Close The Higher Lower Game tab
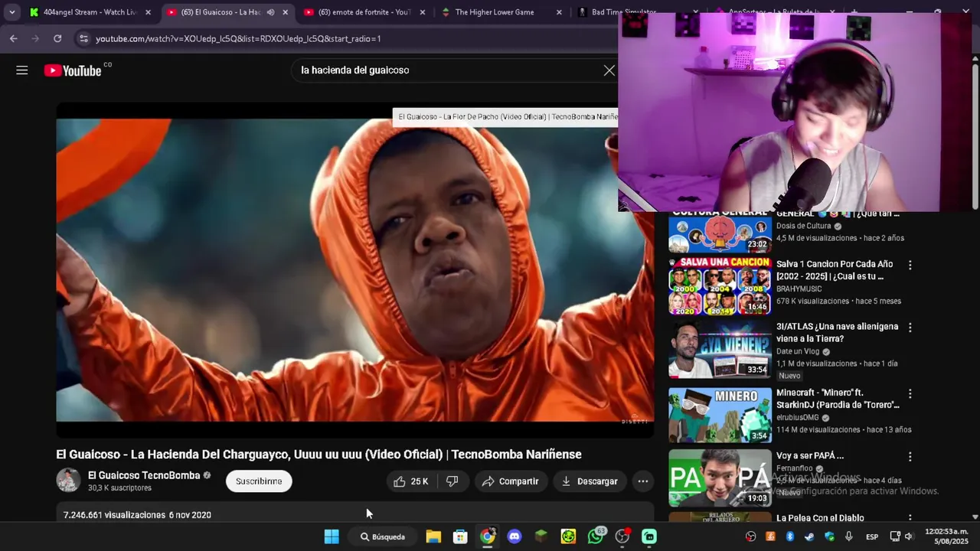 coord(559,12)
